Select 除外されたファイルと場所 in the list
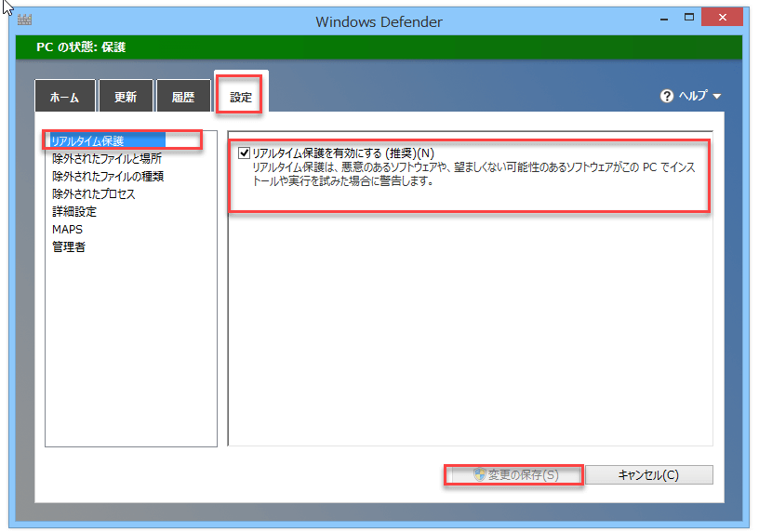This screenshot has width=759, height=532. tap(106, 158)
